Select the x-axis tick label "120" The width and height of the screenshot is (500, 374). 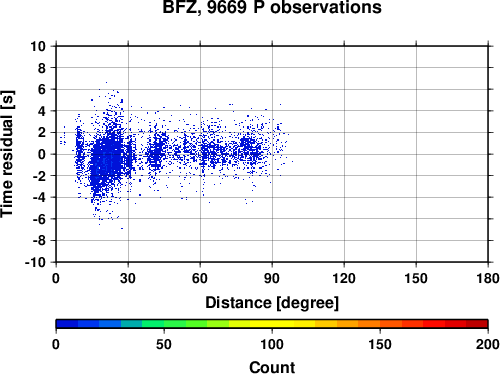click(x=344, y=278)
